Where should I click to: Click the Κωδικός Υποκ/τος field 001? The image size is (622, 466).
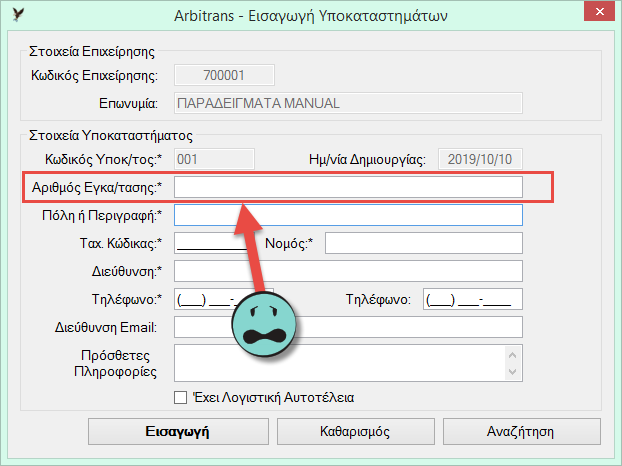(x=214, y=159)
